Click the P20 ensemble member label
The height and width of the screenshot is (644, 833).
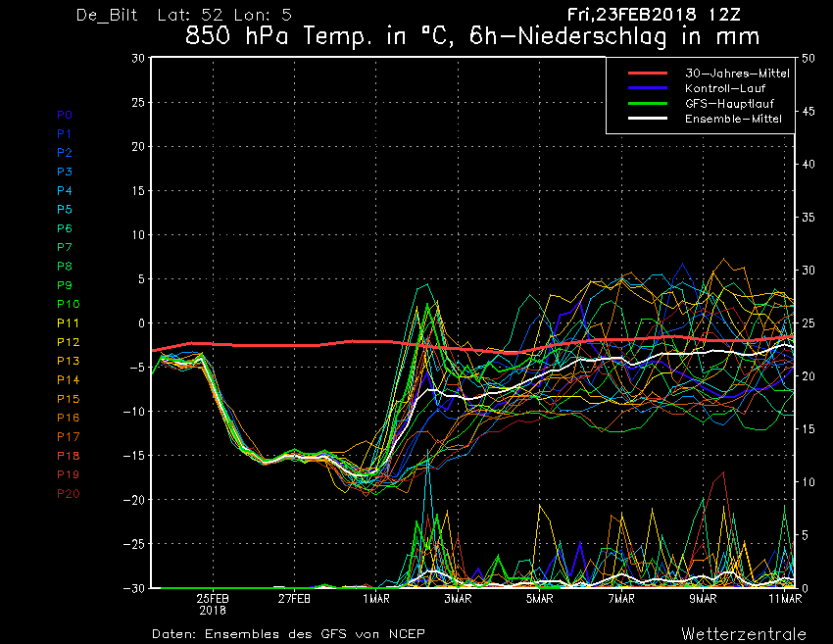tap(69, 494)
